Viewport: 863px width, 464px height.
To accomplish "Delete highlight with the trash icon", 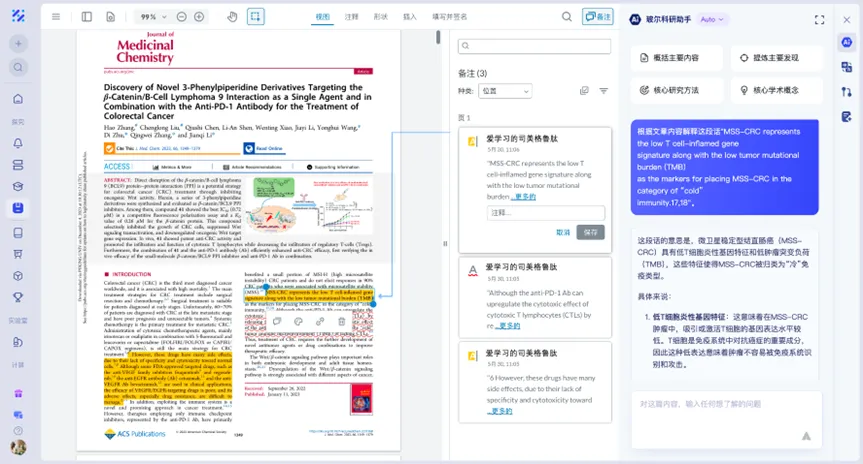I will tap(341, 321).
